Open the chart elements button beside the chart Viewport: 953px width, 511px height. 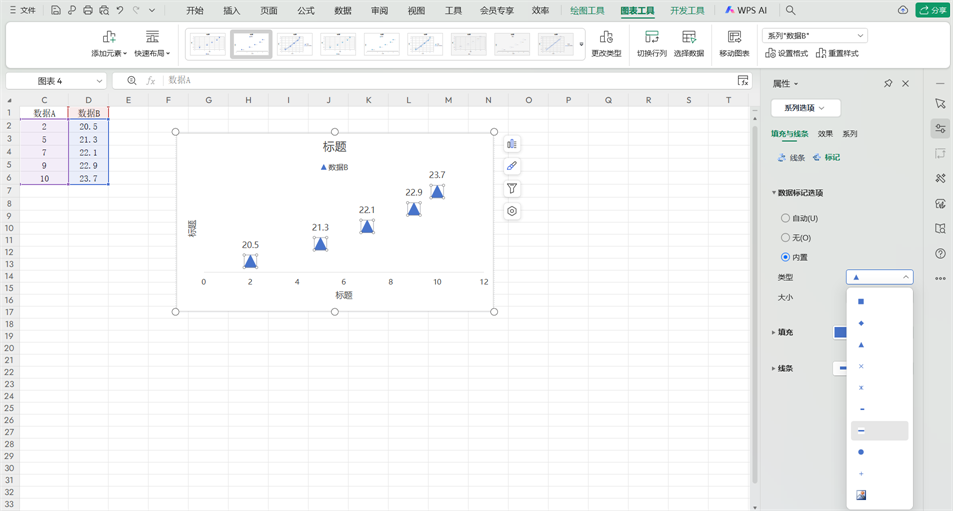[512, 144]
